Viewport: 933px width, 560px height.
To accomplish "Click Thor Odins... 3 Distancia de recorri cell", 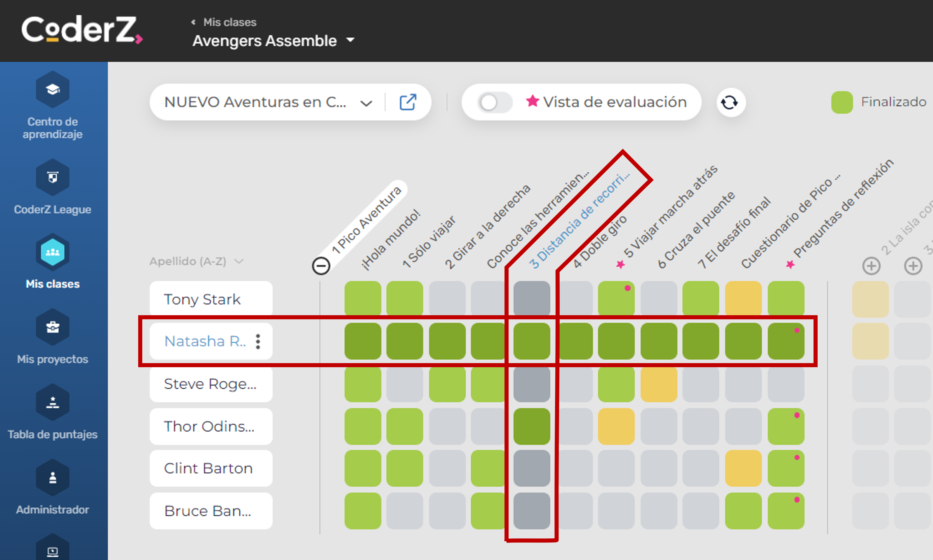I will pyautogui.click(x=532, y=426).
